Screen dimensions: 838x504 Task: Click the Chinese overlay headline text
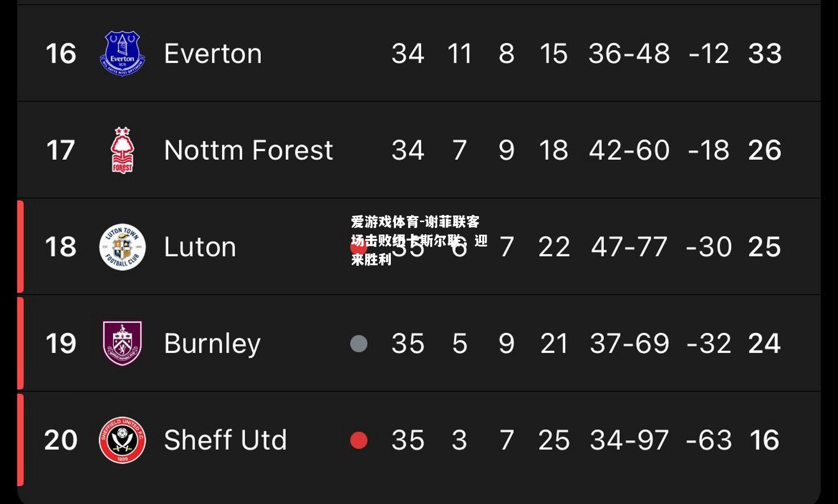[419, 241]
